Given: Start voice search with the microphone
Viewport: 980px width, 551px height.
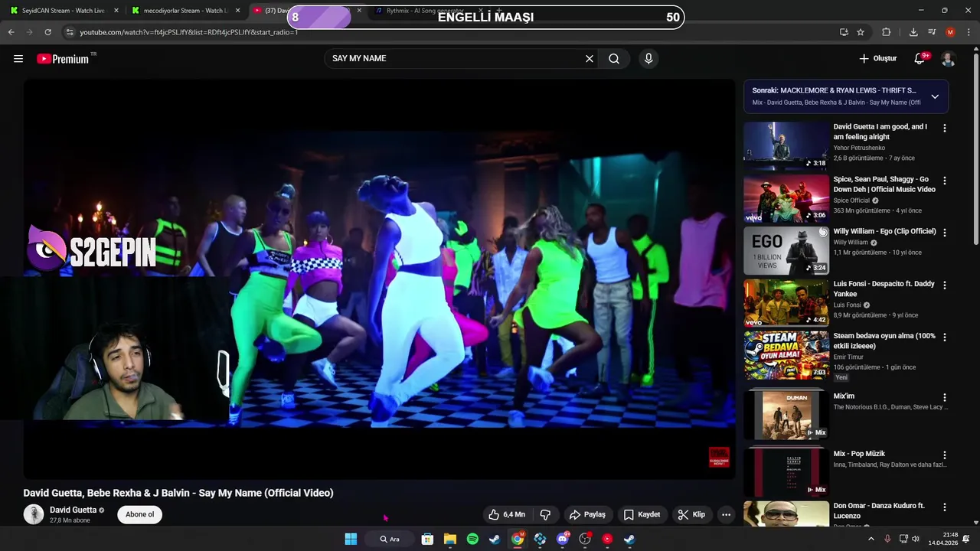Looking at the screenshot, I should pos(648,58).
